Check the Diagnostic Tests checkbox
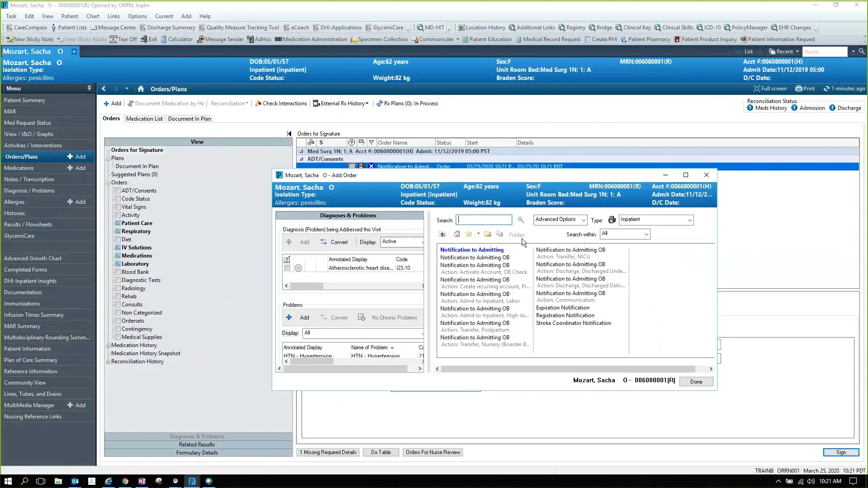Screen dimensions: 868x488 tap(118, 280)
